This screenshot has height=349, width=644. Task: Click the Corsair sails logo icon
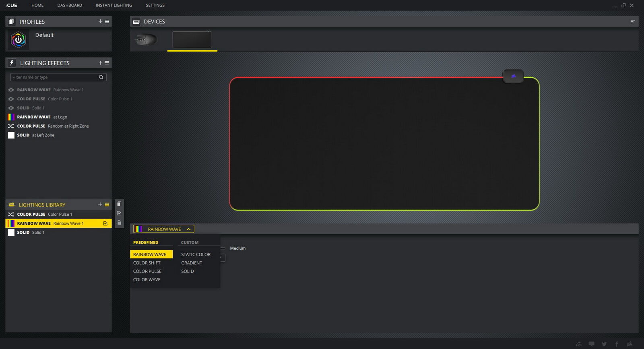click(x=630, y=344)
